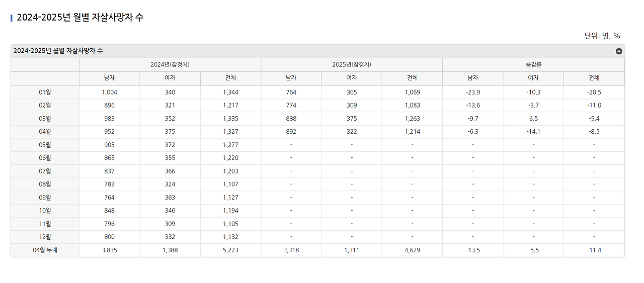Screen dimensions: 644x283
Task: Click the 1,004 cell in 01월 row
Action: (x=109, y=92)
